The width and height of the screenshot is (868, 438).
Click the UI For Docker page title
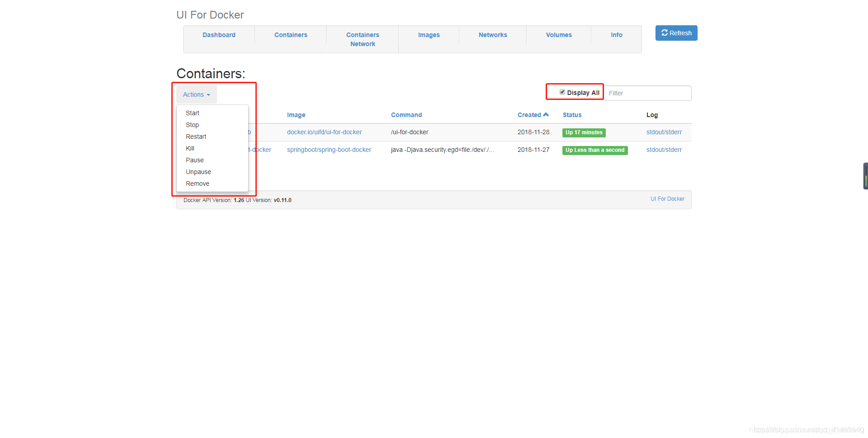pos(210,15)
